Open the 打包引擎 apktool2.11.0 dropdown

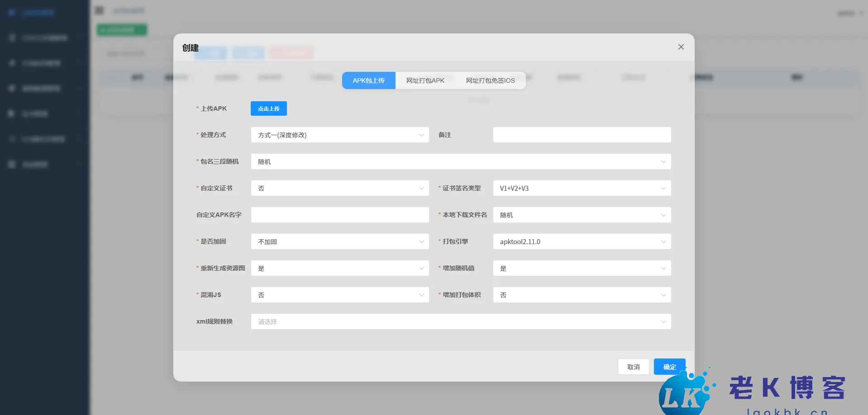pos(582,241)
